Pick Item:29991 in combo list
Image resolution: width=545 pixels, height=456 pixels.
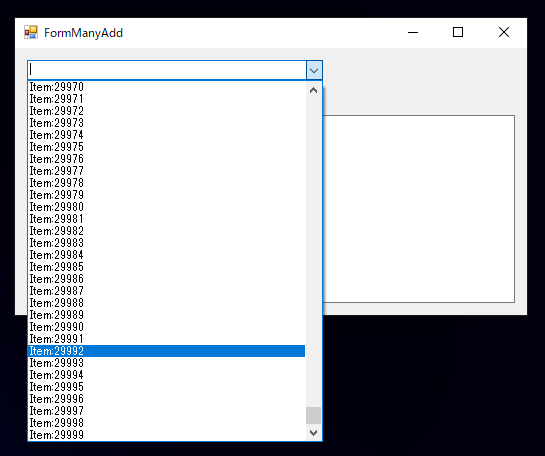point(166,339)
